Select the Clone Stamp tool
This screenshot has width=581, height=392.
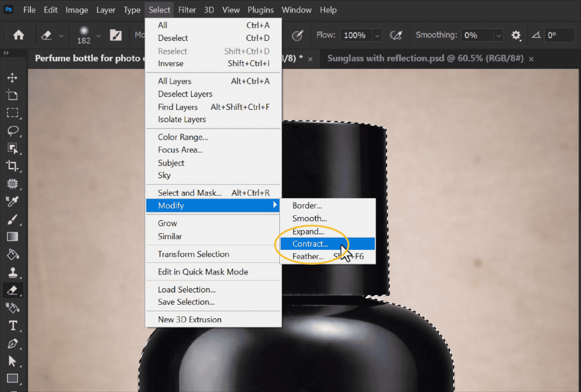pos(12,273)
